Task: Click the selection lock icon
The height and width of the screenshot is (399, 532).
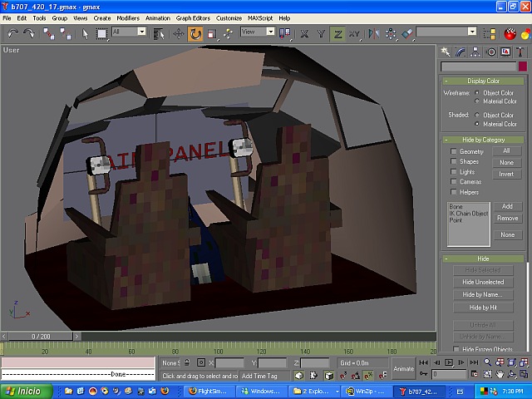Action: [187, 363]
